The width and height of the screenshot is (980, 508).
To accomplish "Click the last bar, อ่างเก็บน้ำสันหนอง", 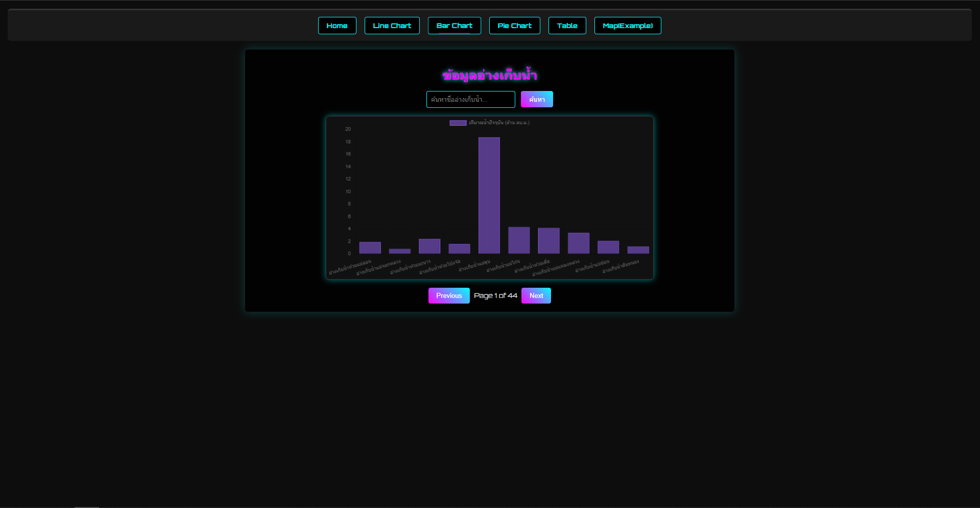I will tap(638, 250).
